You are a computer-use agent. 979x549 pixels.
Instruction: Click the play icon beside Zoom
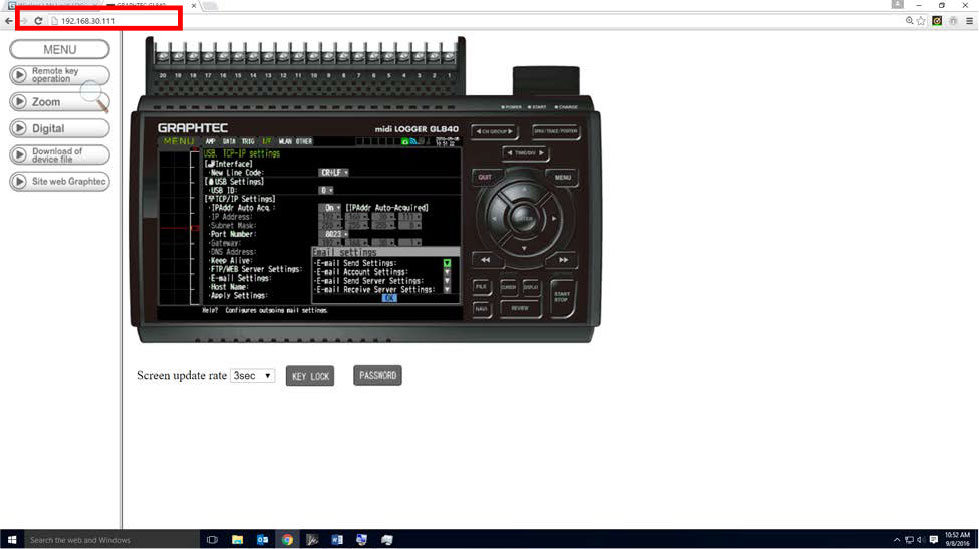pos(19,102)
